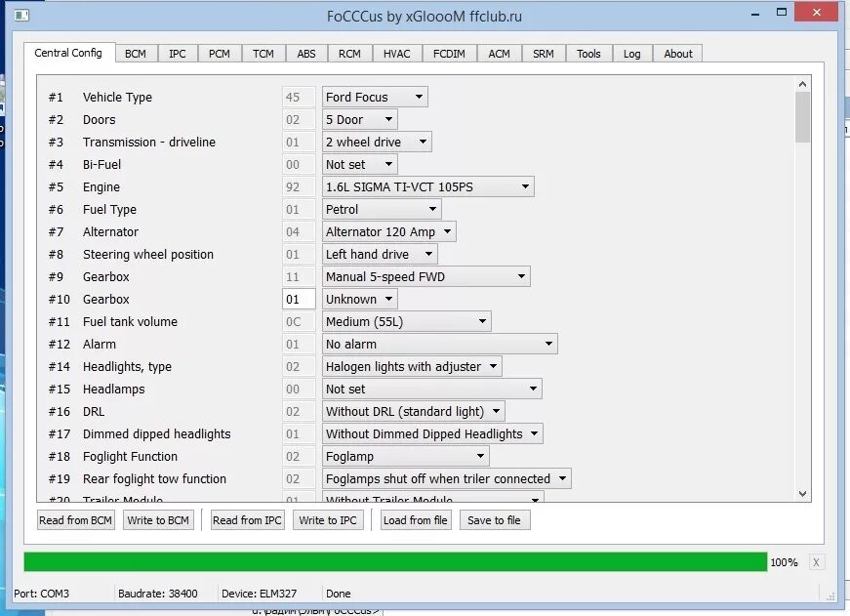The width and height of the screenshot is (850, 616).
Task: Open the Vehicle Type dropdown
Action: coord(375,97)
